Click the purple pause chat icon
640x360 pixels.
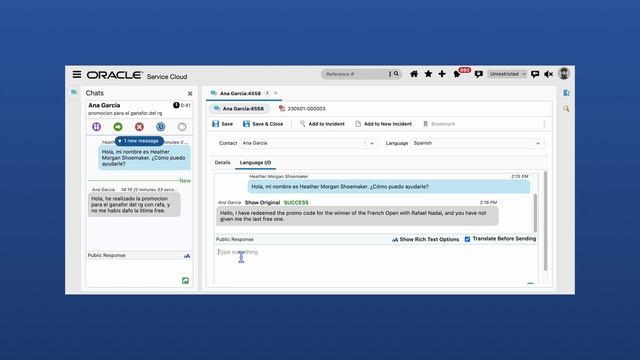(97, 127)
